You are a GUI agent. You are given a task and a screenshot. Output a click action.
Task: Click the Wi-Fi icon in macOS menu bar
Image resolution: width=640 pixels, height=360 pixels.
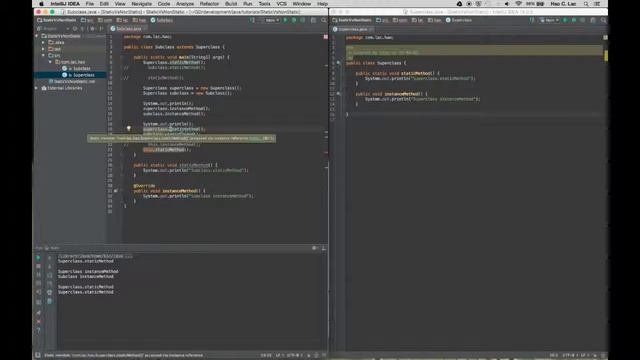518,4
